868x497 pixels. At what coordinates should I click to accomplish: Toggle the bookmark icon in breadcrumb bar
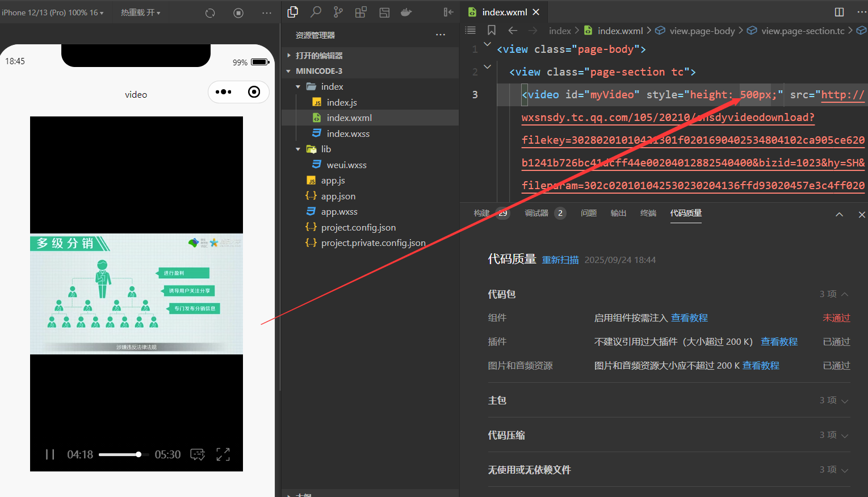pyautogui.click(x=492, y=31)
